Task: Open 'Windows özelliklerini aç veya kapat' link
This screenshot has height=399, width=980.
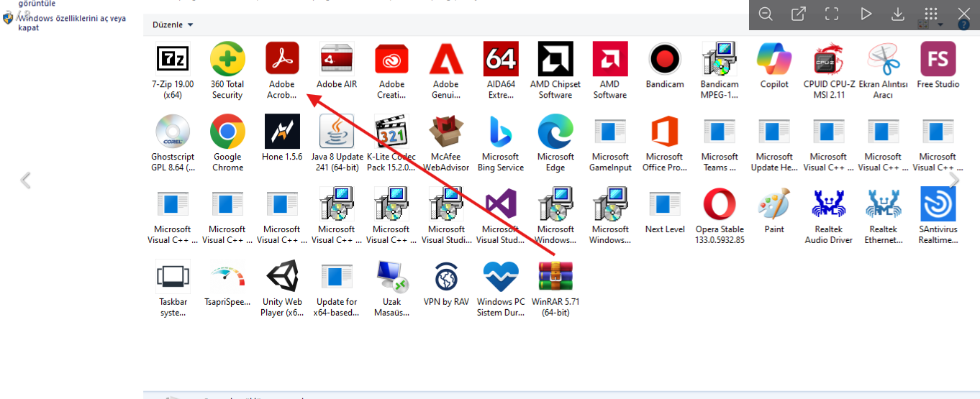Action: coord(72,23)
